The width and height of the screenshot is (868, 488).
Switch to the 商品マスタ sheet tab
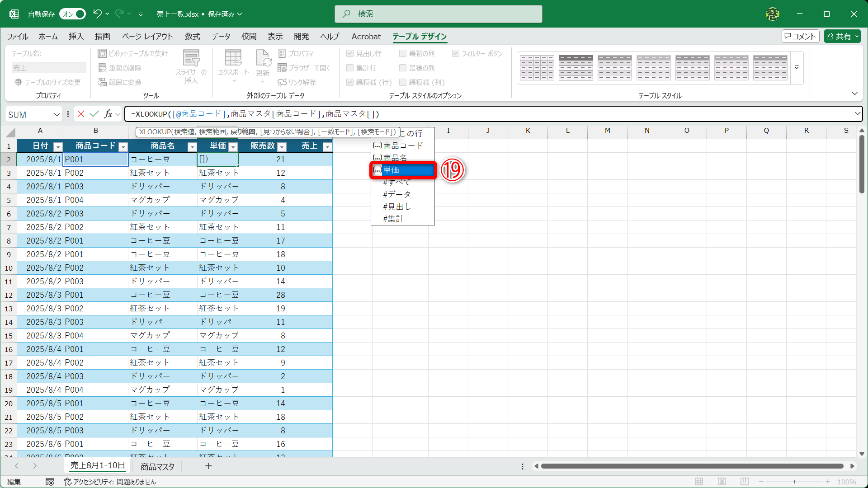click(x=157, y=466)
